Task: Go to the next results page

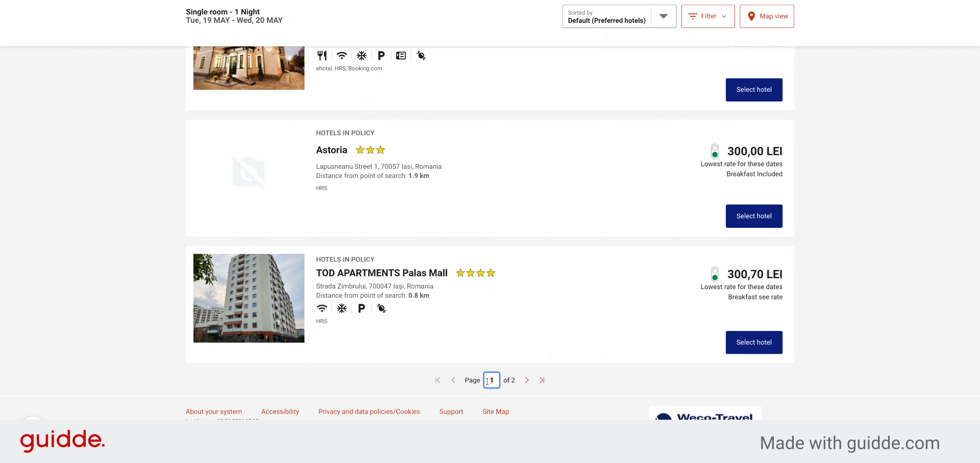Action: [527, 380]
